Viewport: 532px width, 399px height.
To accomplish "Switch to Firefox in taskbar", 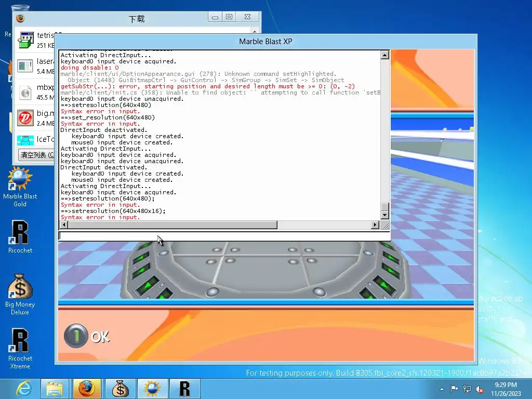I will click(87, 389).
